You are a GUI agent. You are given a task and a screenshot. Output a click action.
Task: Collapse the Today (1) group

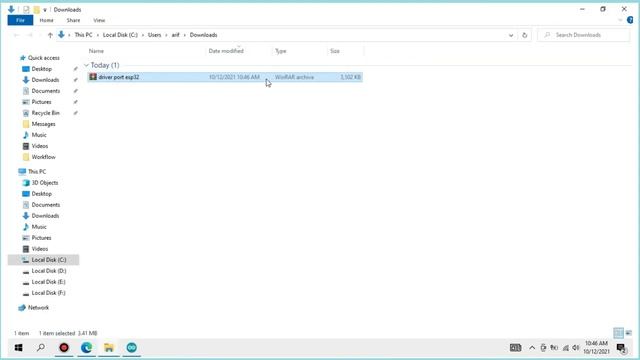(86, 65)
